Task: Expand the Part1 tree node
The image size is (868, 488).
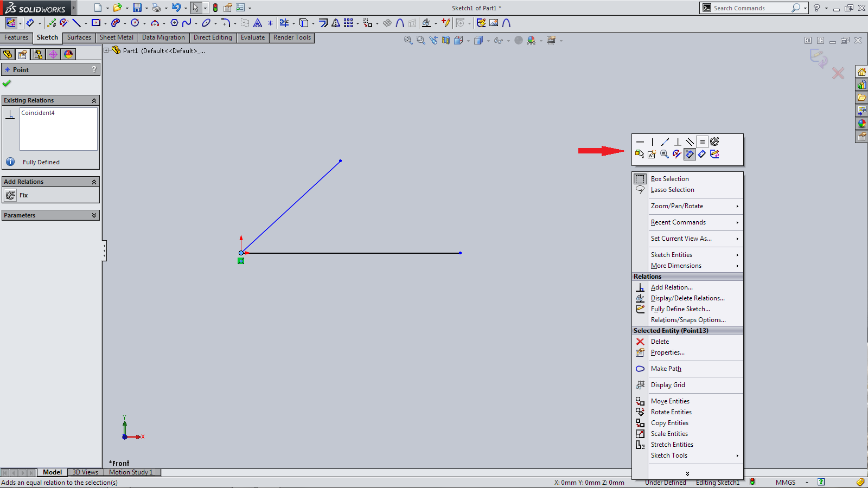Action: point(107,50)
